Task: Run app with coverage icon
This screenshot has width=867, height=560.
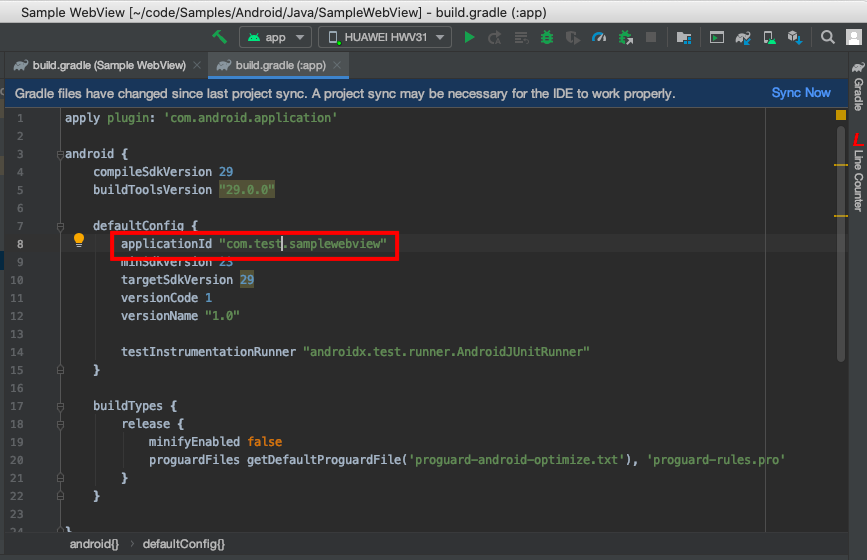Action: 573,37
